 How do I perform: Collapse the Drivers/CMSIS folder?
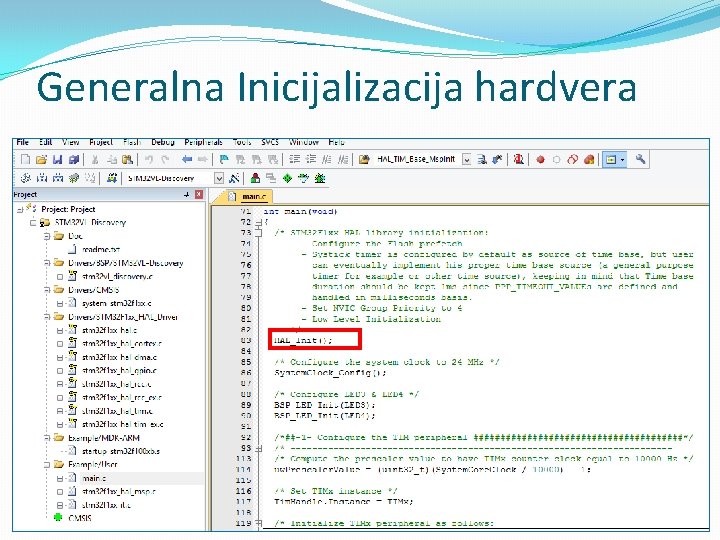(x=46, y=290)
